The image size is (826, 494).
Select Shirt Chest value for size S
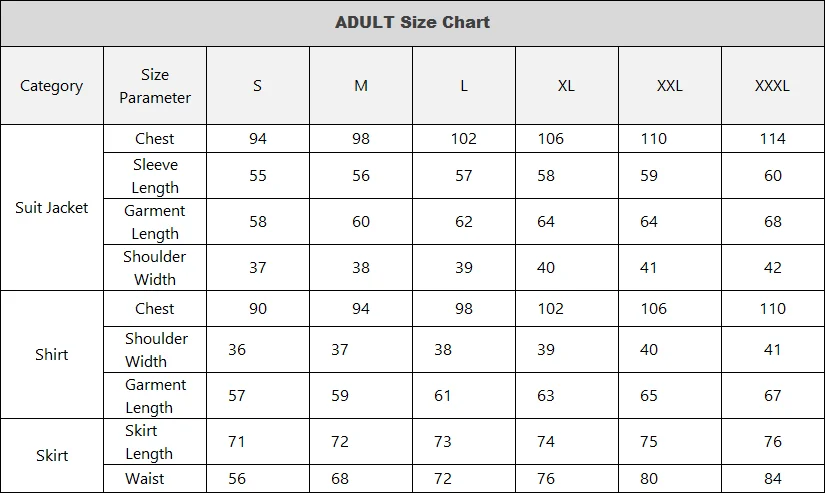pyautogui.click(x=258, y=309)
